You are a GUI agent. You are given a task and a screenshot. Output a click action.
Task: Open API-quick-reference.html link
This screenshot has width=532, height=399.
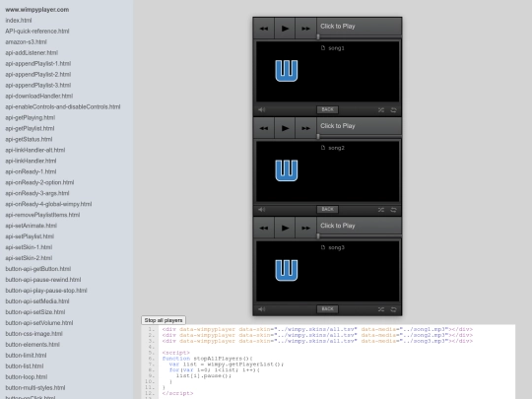[37, 32]
